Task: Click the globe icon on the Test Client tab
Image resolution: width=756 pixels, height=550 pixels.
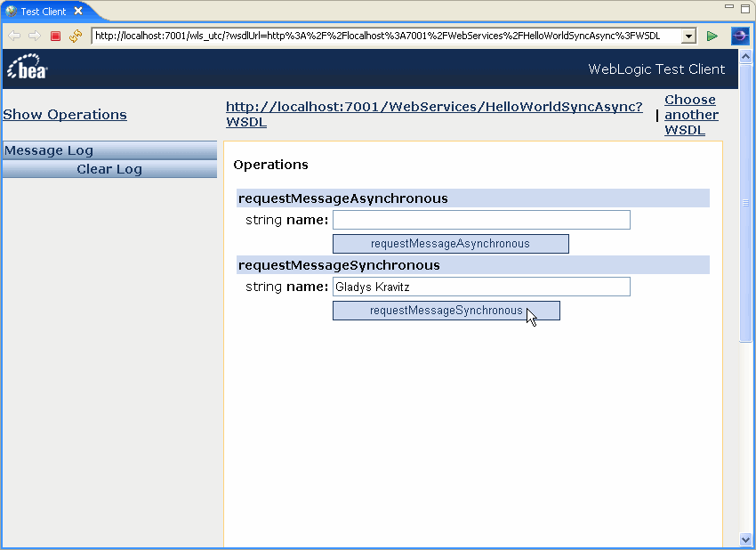Action: [12, 11]
